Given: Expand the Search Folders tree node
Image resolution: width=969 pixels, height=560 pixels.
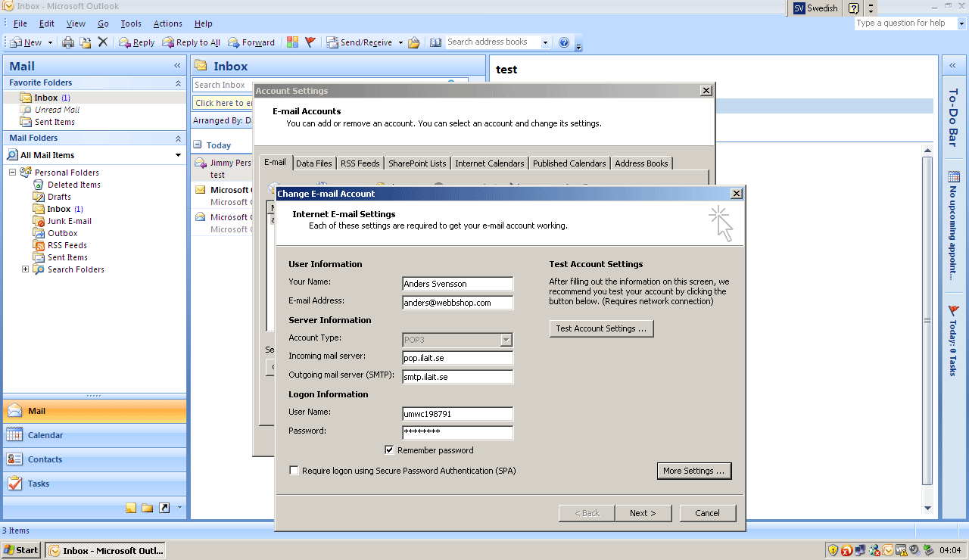Looking at the screenshot, I should (x=25, y=269).
